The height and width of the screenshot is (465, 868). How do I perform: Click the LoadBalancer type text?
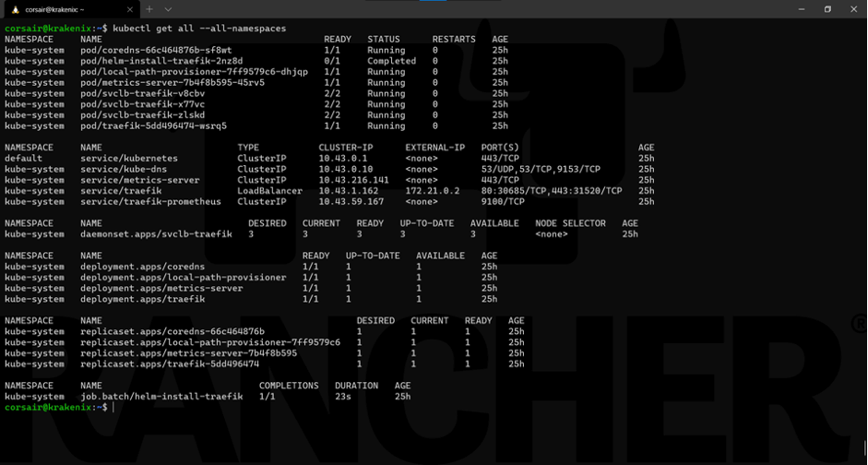[x=269, y=191]
